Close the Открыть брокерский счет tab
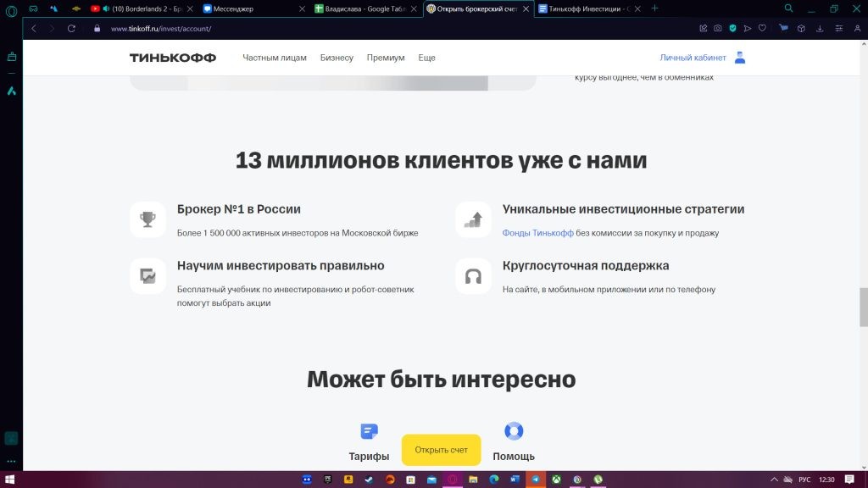The width and height of the screenshot is (868, 488). [x=526, y=8]
